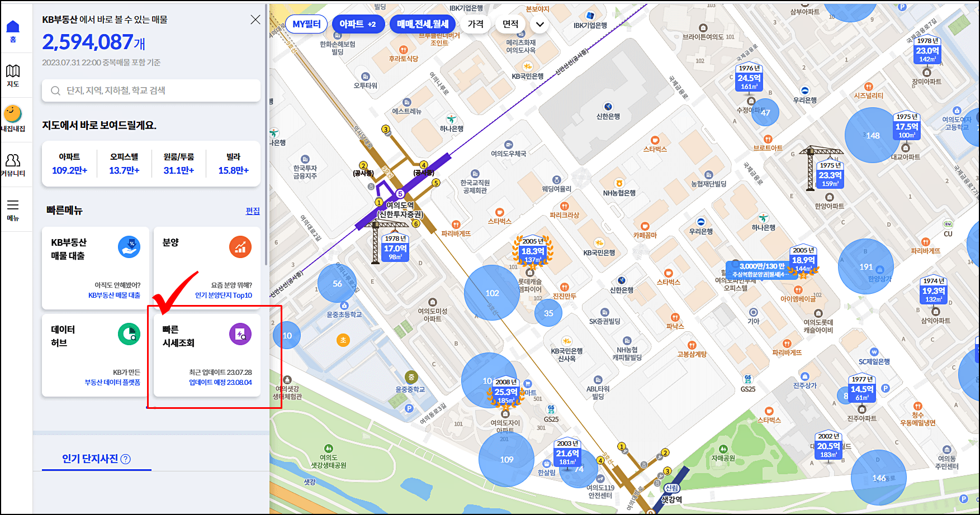Click the 19.3억 132㎡ price marker

point(934,290)
